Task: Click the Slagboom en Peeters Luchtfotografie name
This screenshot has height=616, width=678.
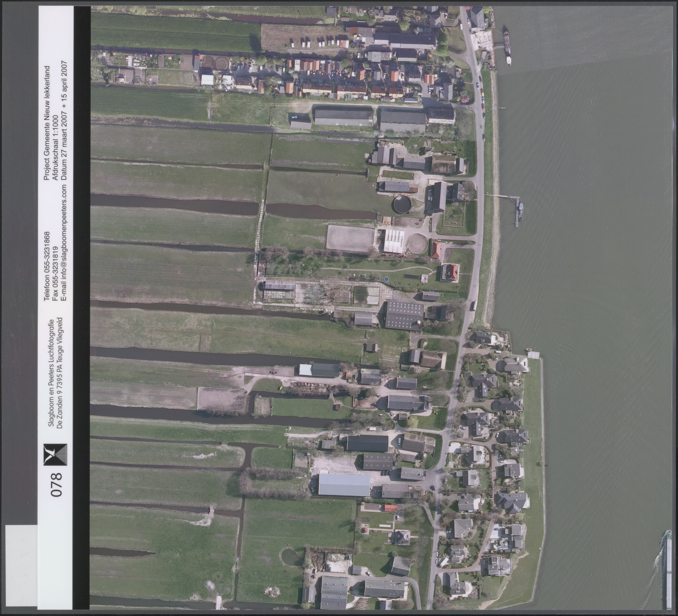Action: pos(51,373)
